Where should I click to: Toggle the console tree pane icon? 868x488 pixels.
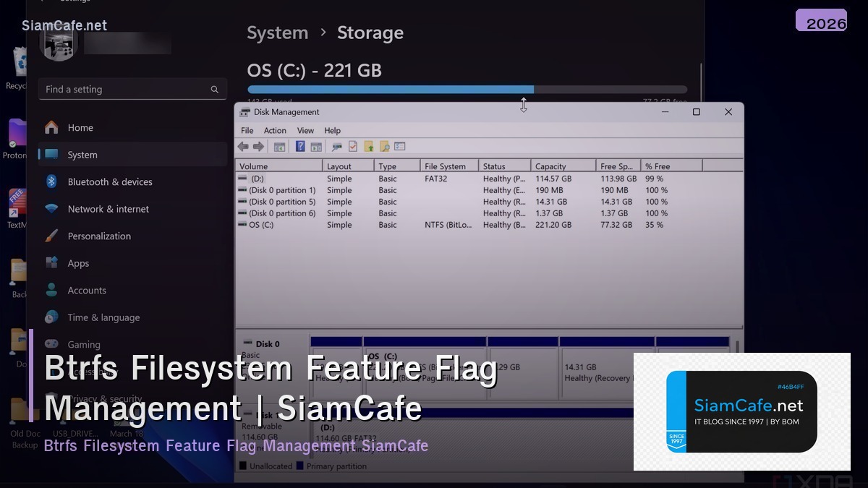click(279, 146)
